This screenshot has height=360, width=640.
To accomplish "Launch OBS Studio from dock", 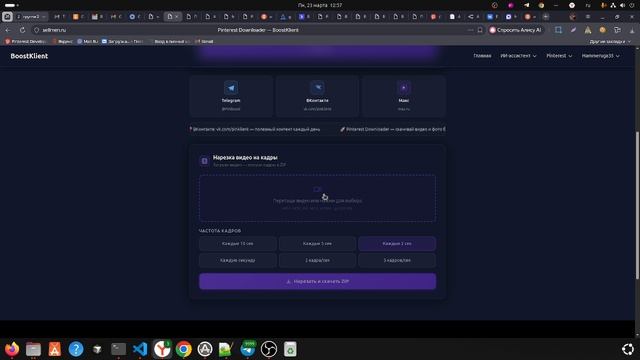I will tap(269, 349).
